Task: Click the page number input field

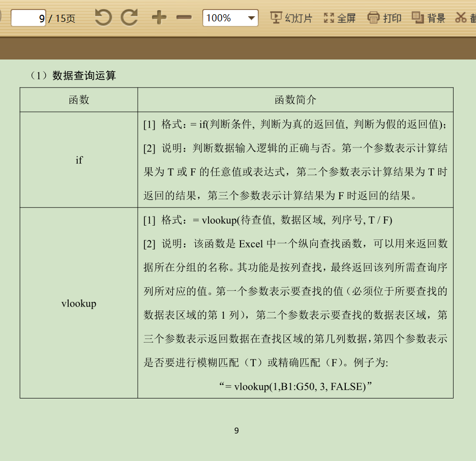Action: pos(28,18)
